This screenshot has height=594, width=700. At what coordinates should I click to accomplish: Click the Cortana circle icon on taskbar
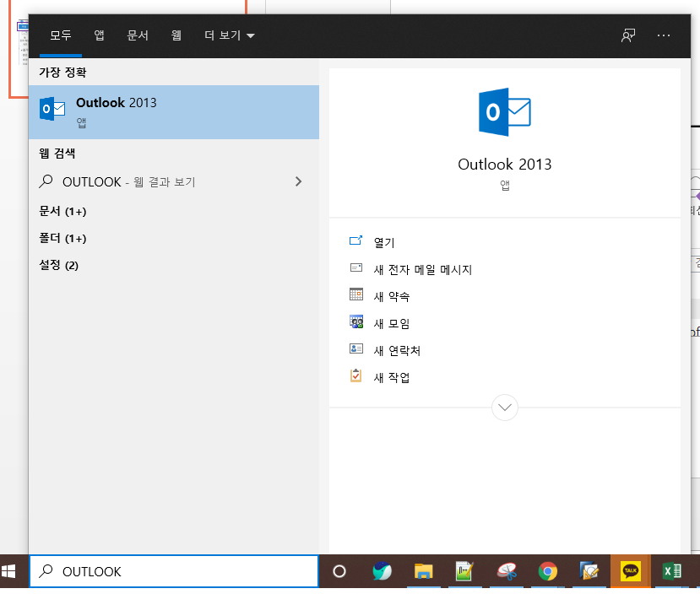(339, 571)
